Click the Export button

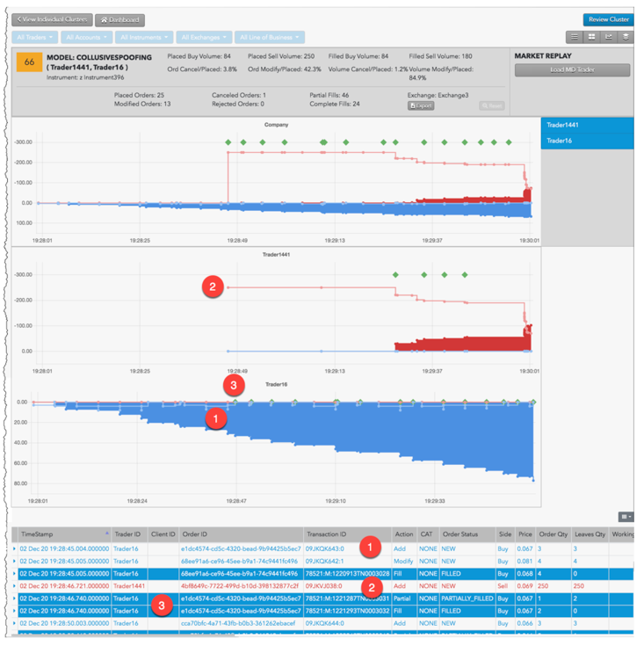coord(421,105)
